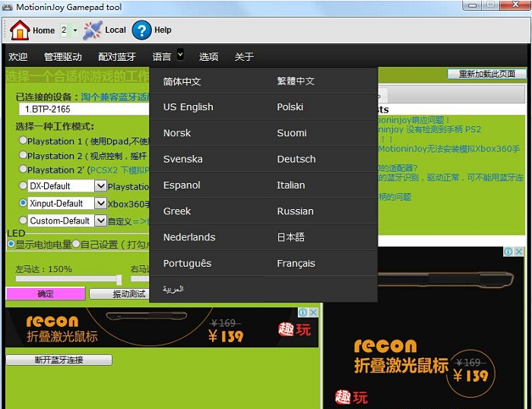Choose 简体中文 language
Image resolution: width=532 pixels, height=409 pixels.
[182, 81]
